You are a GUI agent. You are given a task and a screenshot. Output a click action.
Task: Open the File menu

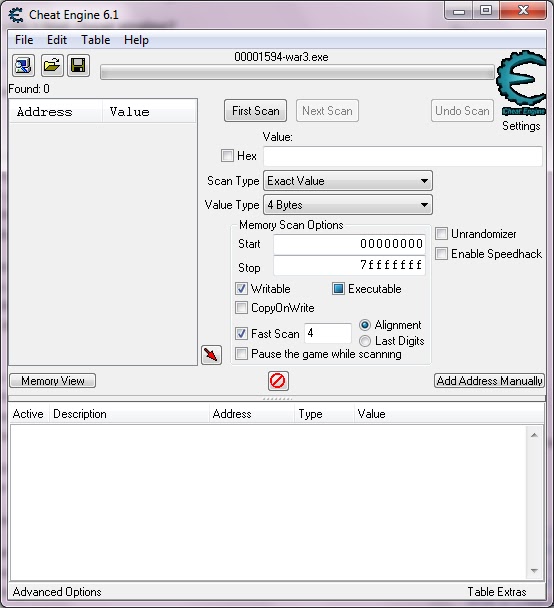[x=24, y=40]
